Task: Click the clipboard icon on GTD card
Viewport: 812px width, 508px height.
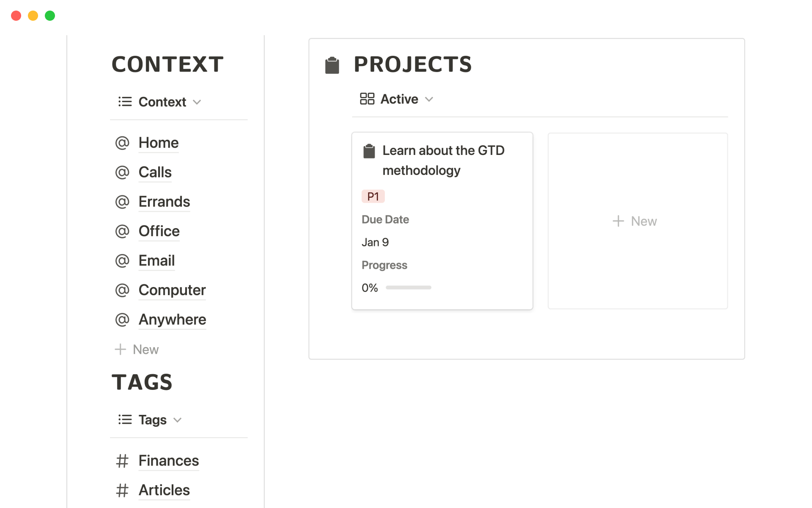Action: 369,151
